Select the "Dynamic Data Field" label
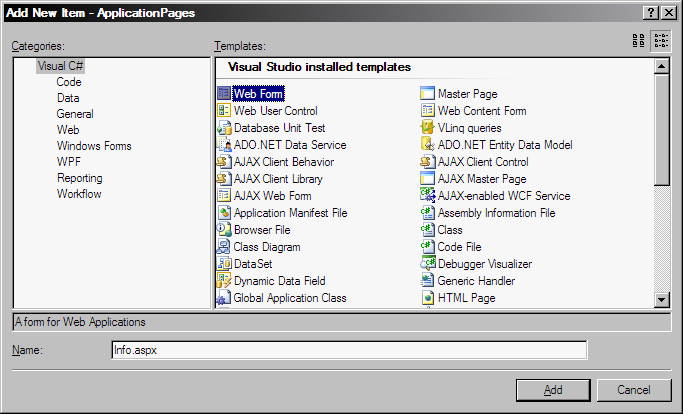This screenshot has width=683, height=414. click(279, 281)
